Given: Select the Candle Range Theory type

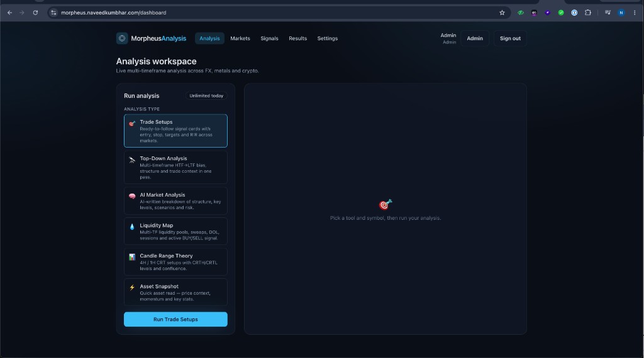Looking at the screenshot, I should click(x=175, y=262).
